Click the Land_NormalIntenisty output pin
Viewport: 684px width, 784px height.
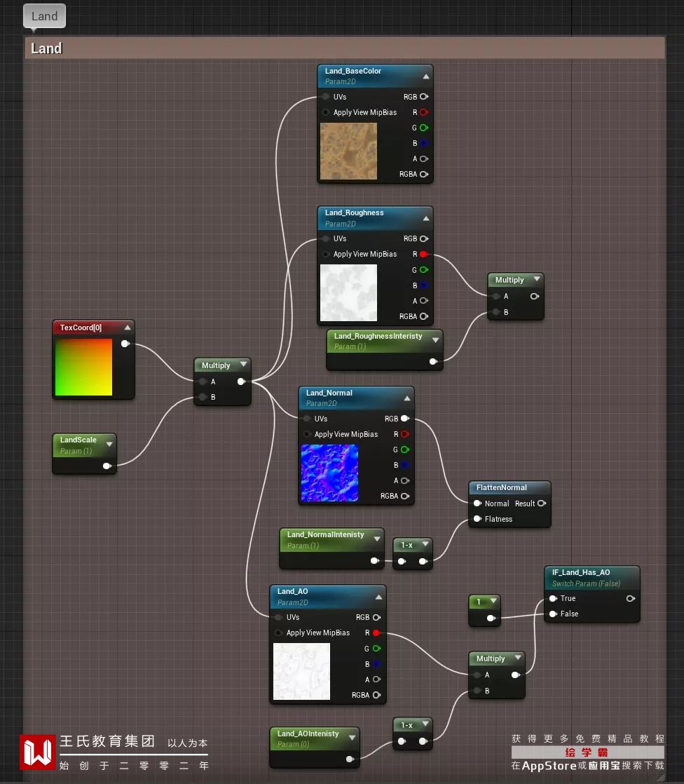pos(375,561)
